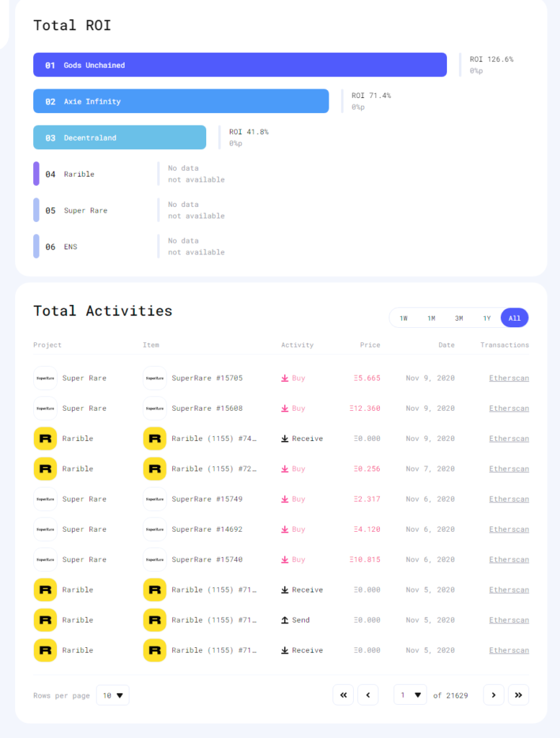Click the Axie Infinity ROI bar
Screen dimensions: 560x738
click(181, 101)
